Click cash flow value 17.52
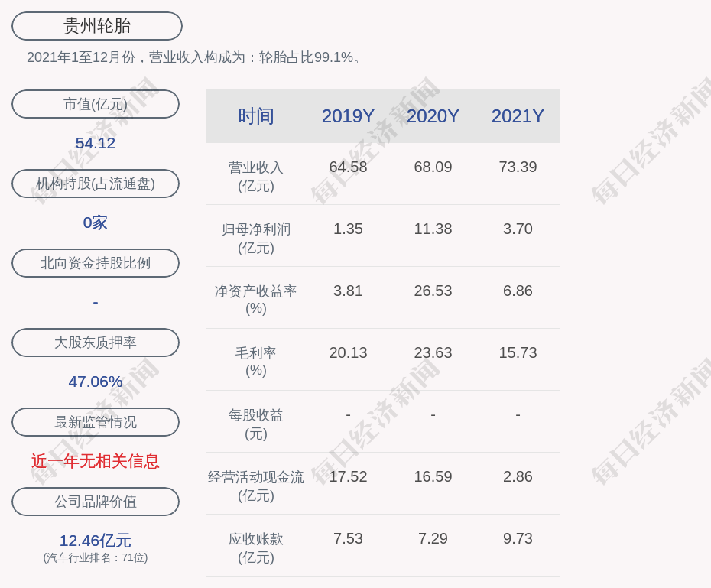Screen dimensions: 711x588 (x=348, y=476)
